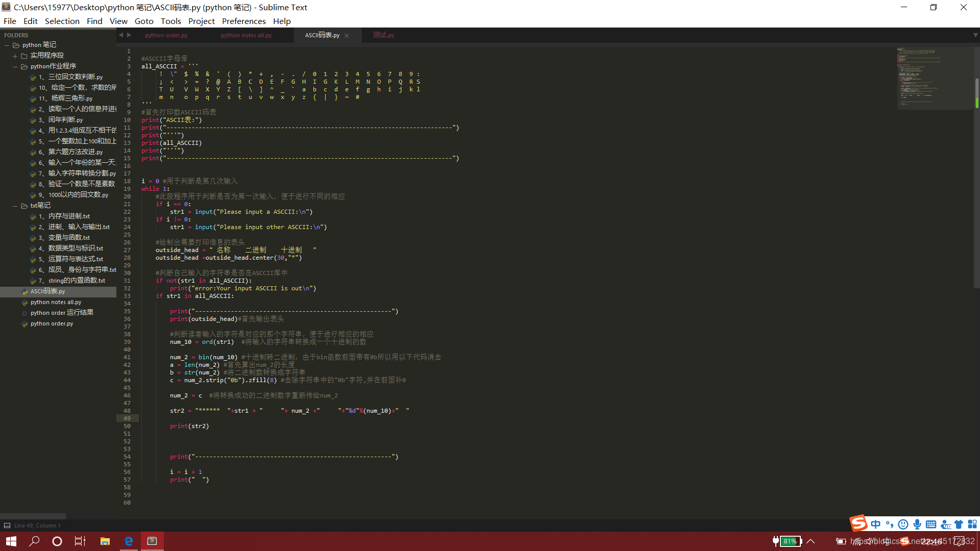Screen dimensions: 980x551
Task: Open the Preferences menu
Action: 244,21
